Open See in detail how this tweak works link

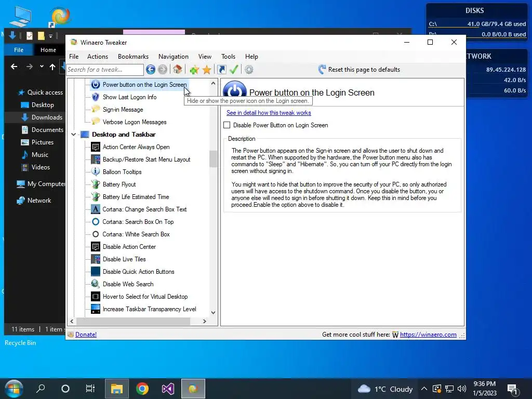[x=269, y=113]
